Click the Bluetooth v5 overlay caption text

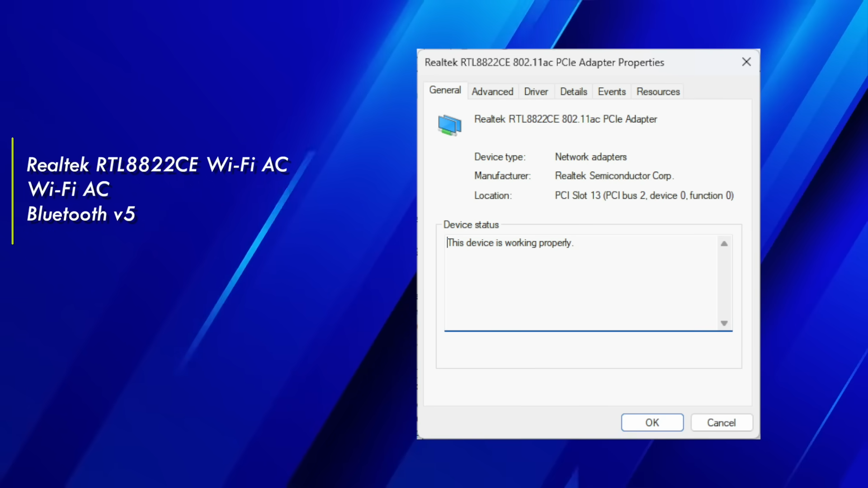tap(81, 214)
